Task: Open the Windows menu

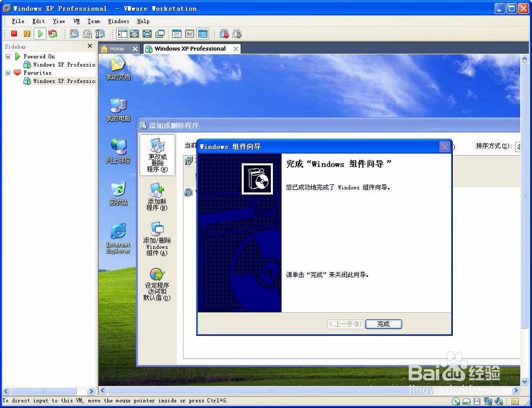Action: (119, 21)
